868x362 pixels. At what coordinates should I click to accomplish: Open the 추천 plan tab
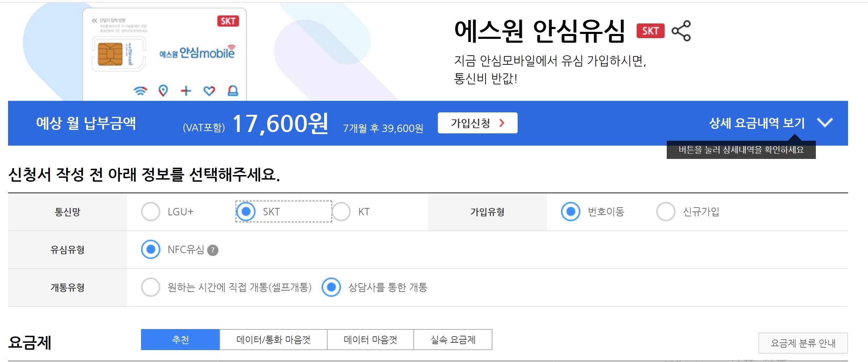(x=180, y=340)
